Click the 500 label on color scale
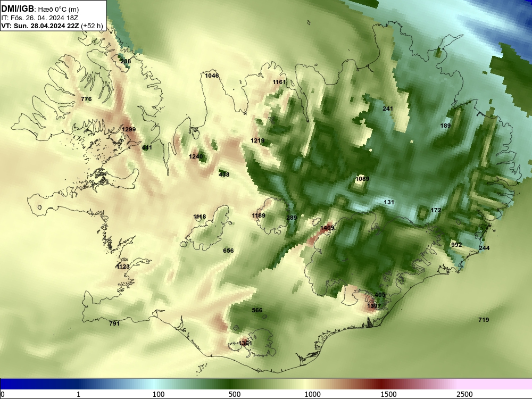This screenshot has height=399, width=532. [x=235, y=394]
